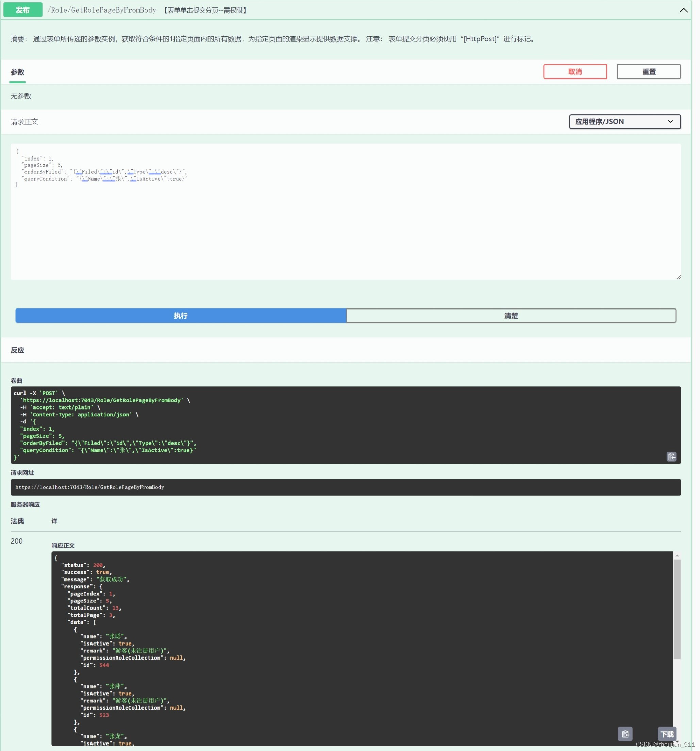This screenshot has height=751, width=700.
Task: Open the 应用程序/JSON content type dropdown
Action: (x=625, y=122)
